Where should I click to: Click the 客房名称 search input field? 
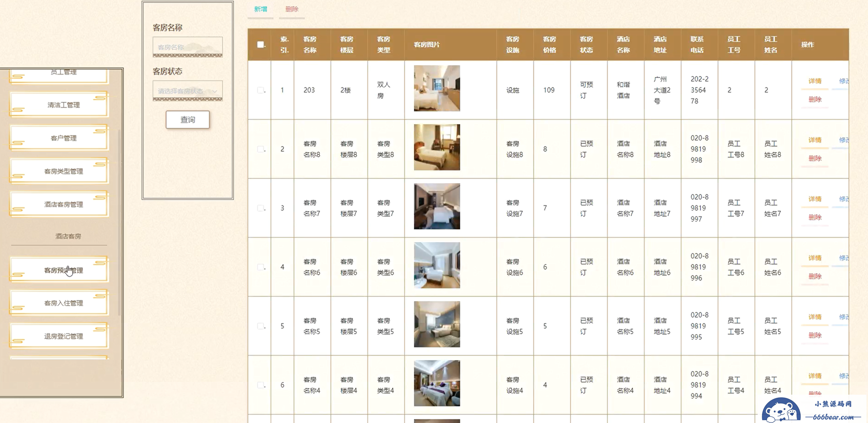[x=188, y=47]
